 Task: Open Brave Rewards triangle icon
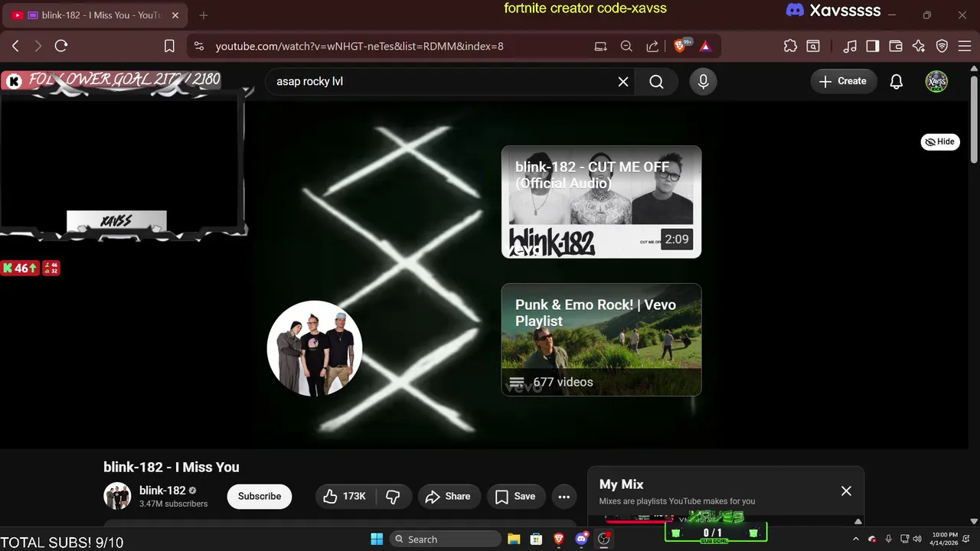705,46
